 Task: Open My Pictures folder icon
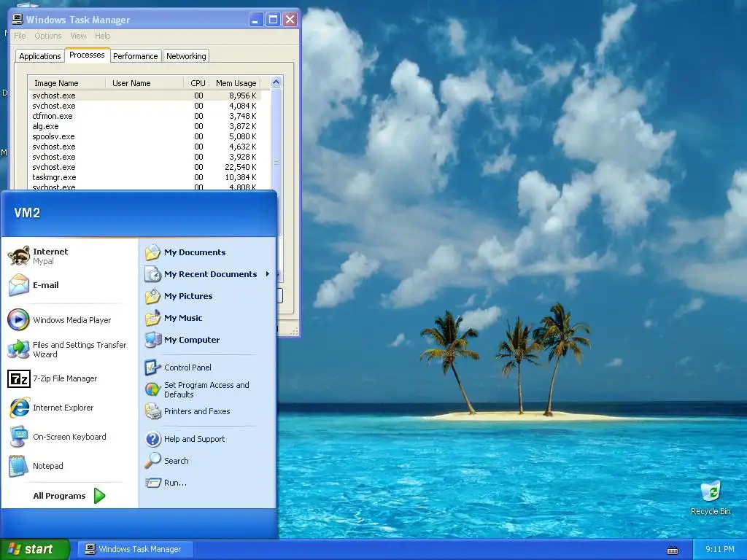coord(153,296)
